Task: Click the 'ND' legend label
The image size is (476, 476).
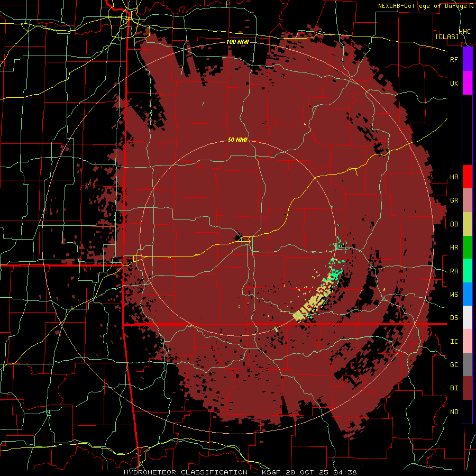Action: pos(454,412)
